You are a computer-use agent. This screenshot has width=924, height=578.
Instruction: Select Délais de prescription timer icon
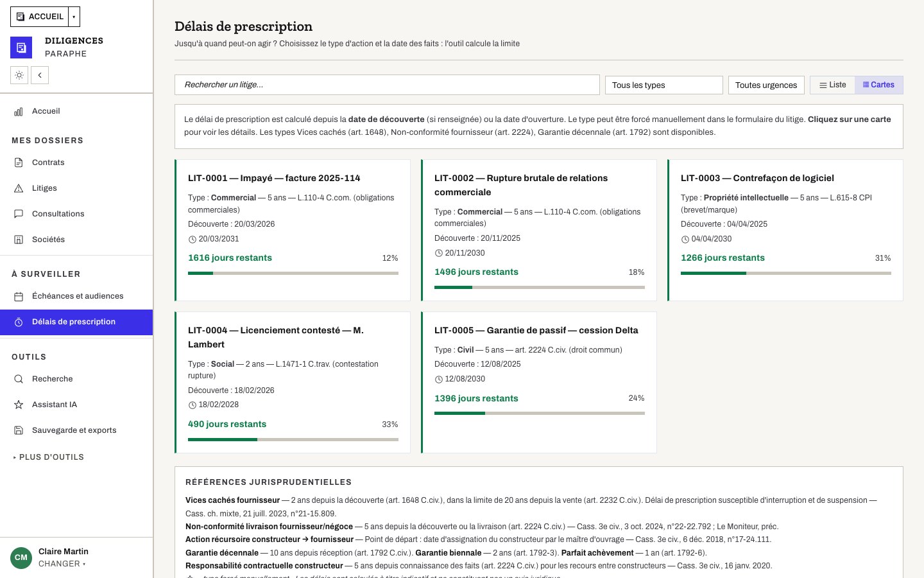click(19, 322)
